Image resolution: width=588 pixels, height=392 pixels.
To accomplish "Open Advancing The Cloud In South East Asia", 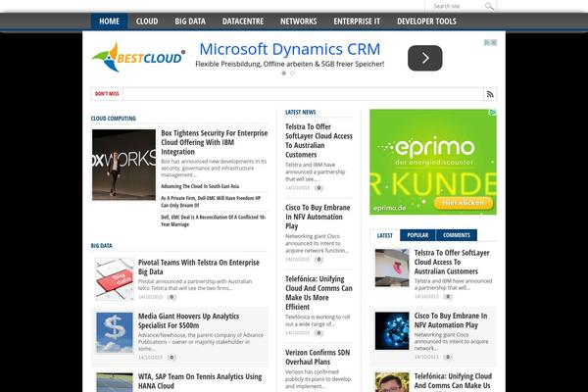I will (200, 186).
